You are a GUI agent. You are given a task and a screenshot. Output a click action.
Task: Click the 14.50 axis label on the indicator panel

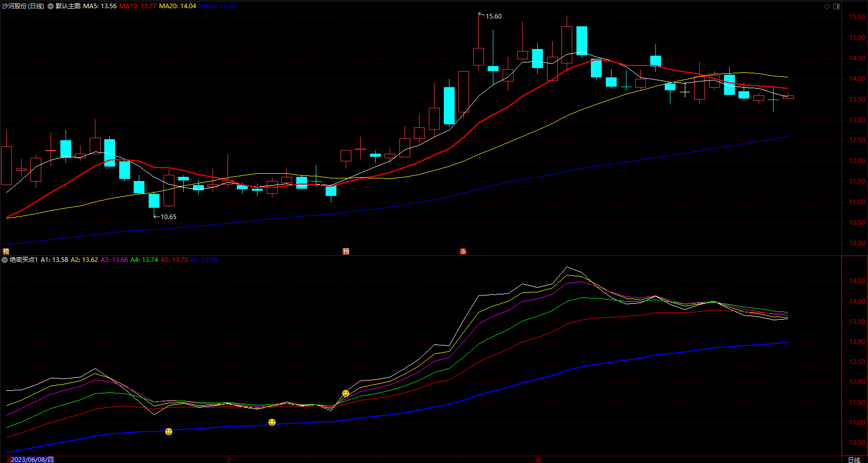coord(857,281)
